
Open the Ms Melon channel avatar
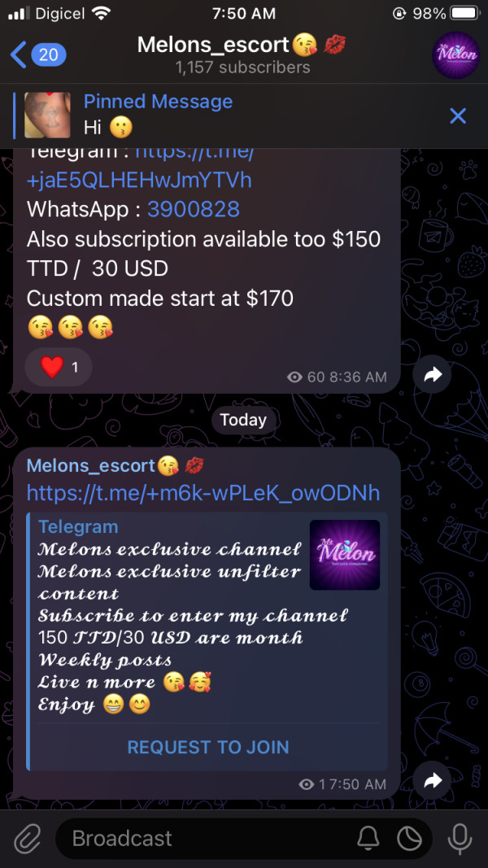(x=456, y=55)
